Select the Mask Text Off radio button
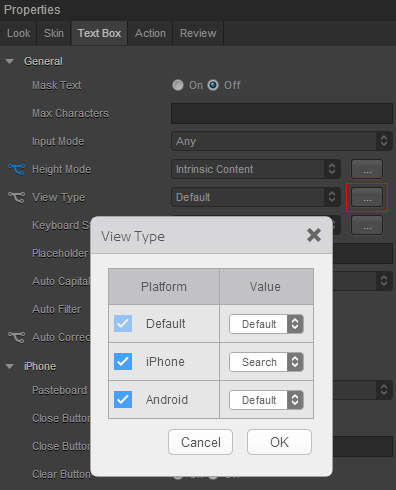 (213, 85)
